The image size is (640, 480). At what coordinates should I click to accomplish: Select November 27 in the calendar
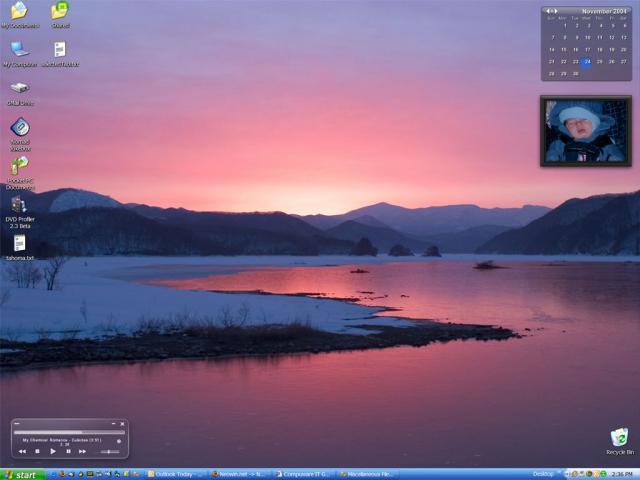[x=624, y=62]
